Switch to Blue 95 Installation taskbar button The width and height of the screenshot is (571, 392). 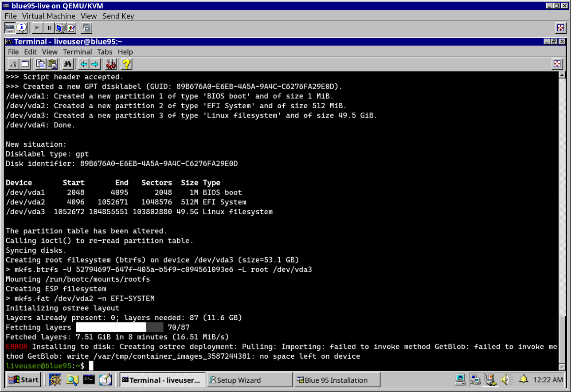(337, 380)
